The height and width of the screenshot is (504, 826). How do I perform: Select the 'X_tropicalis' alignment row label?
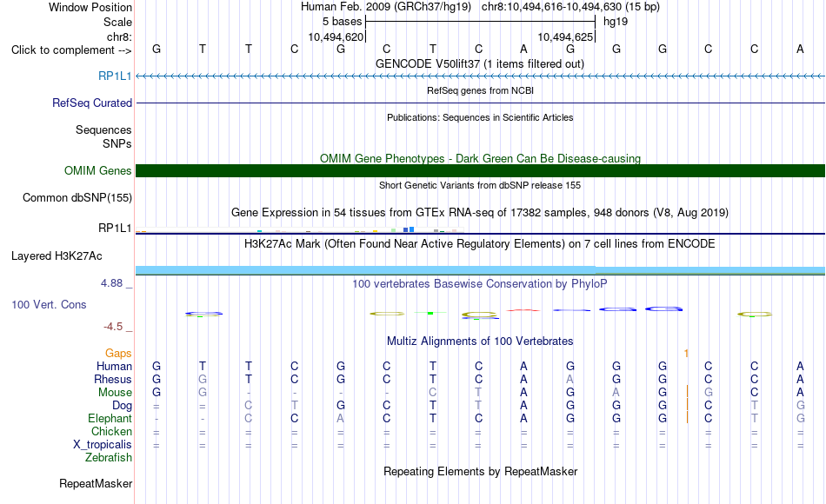[x=103, y=445]
